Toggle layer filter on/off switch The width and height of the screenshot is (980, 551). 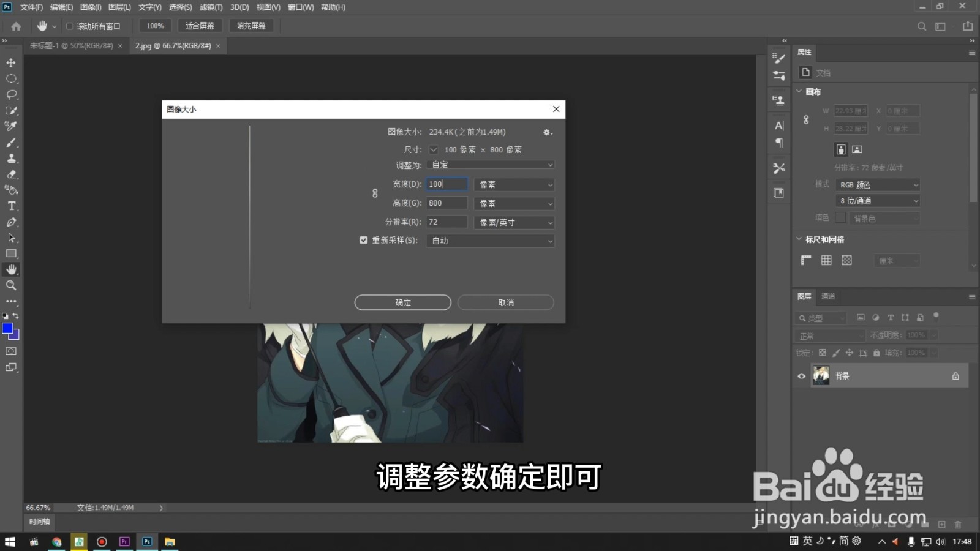(x=935, y=316)
